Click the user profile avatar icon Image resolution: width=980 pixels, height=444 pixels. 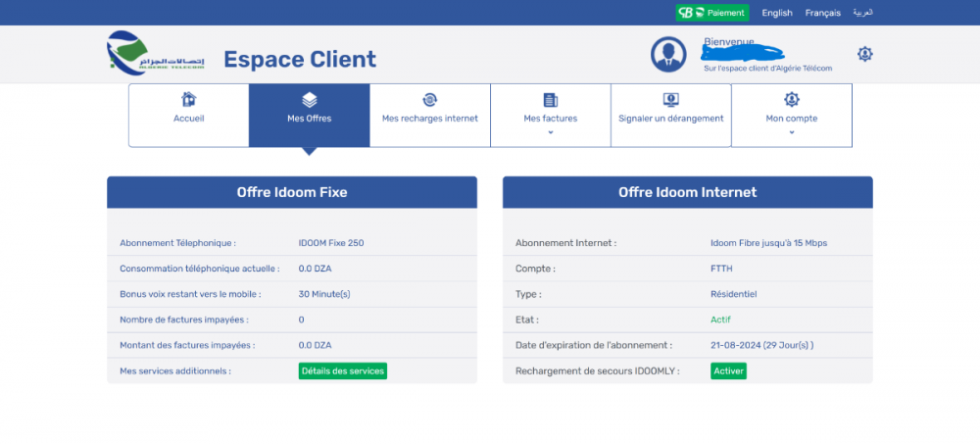pos(668,54)
